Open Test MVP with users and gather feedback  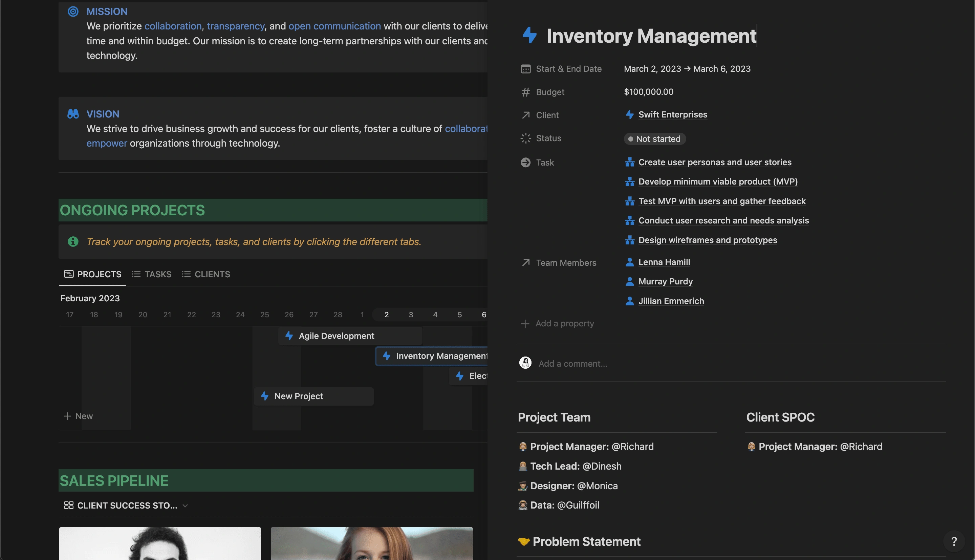722,201
